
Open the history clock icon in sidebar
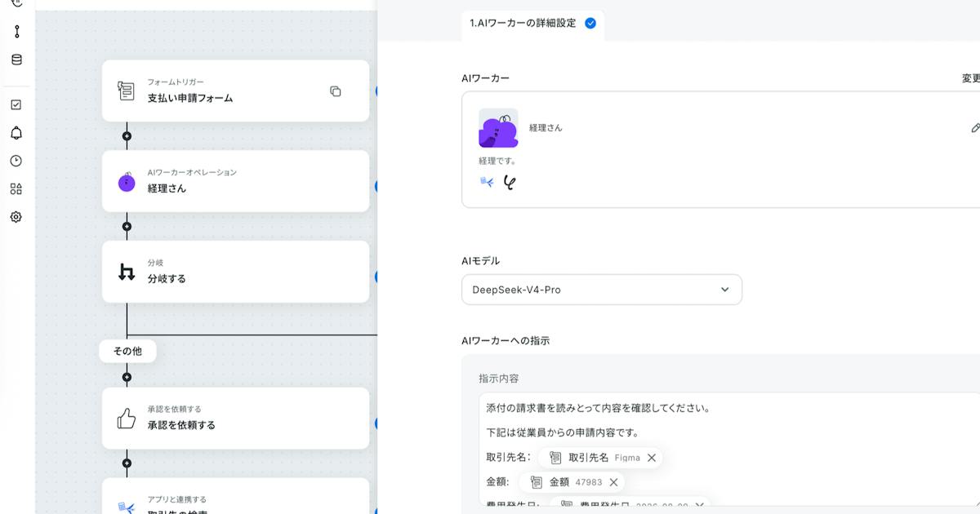(16, 161)
